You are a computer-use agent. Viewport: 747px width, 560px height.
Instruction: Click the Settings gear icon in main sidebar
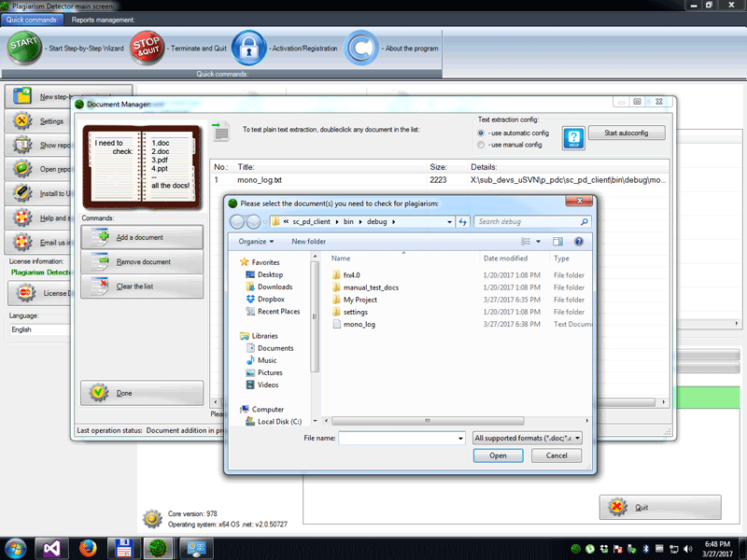21,121
